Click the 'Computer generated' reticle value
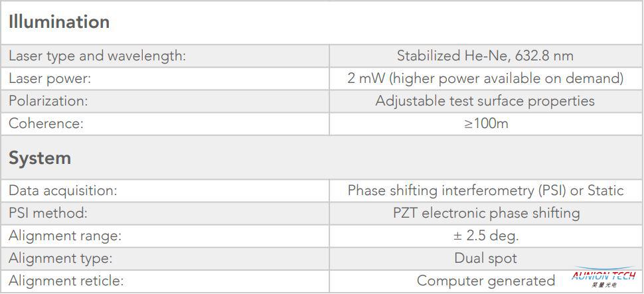The height and width of the screenshot is (294, 644). point(486,281)
